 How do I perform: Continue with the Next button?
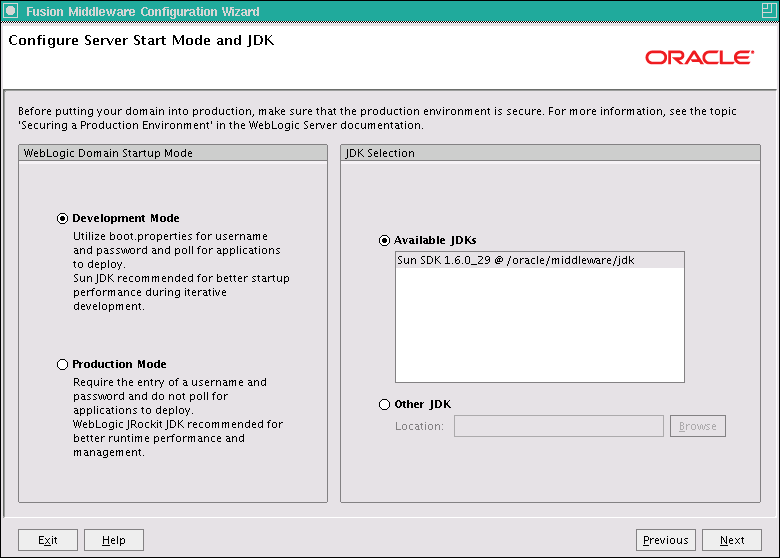pyautogui.click(x=732, y=540)
